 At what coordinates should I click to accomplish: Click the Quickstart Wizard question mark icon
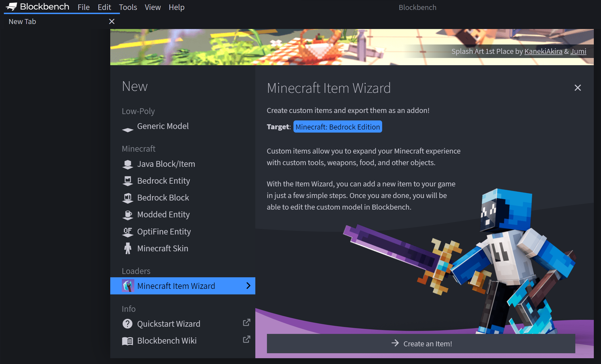(127, 324)
